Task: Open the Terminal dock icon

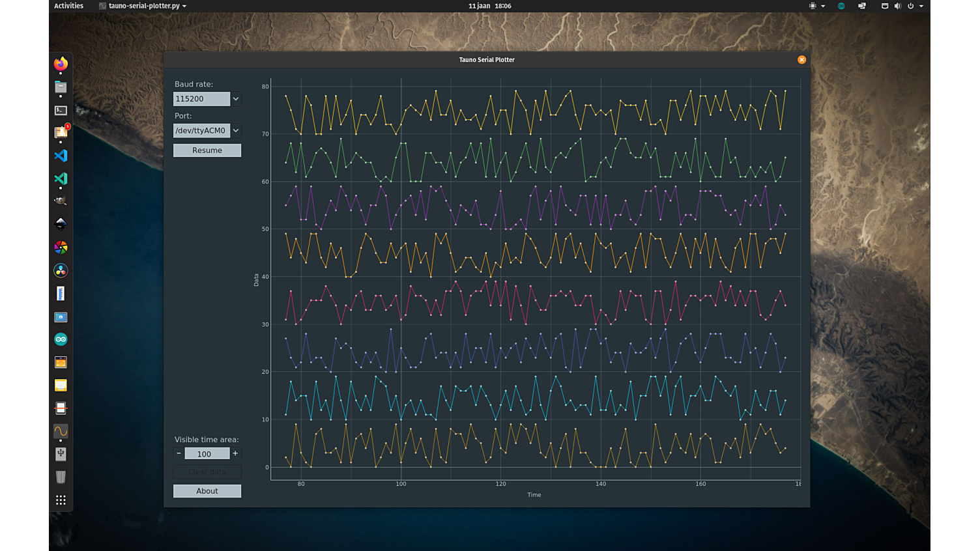Action: tap(61, 110)
